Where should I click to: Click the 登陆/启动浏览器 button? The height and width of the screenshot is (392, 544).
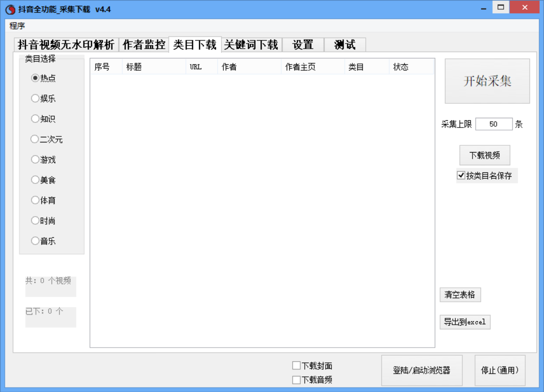pyautogui.click(x=422, y=370)
